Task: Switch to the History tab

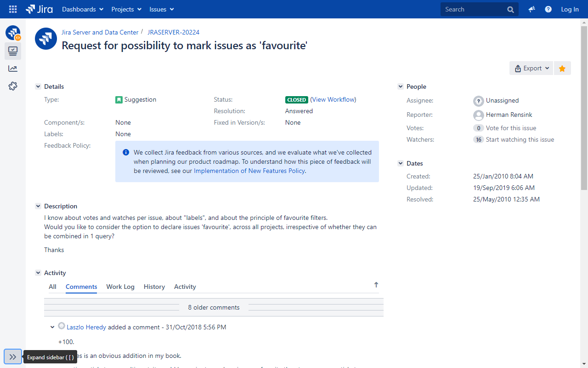Action: pos(154,287)
